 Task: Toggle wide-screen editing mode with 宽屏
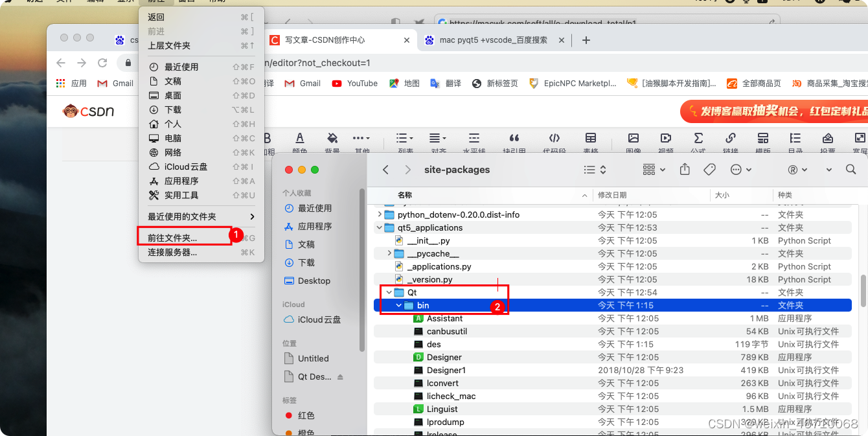pyautogui.click(x=860, y=139)
